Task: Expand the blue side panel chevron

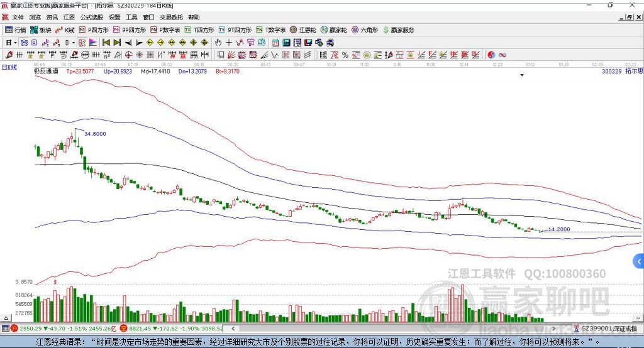Action: pyautogui.click(x=639, y=261)
